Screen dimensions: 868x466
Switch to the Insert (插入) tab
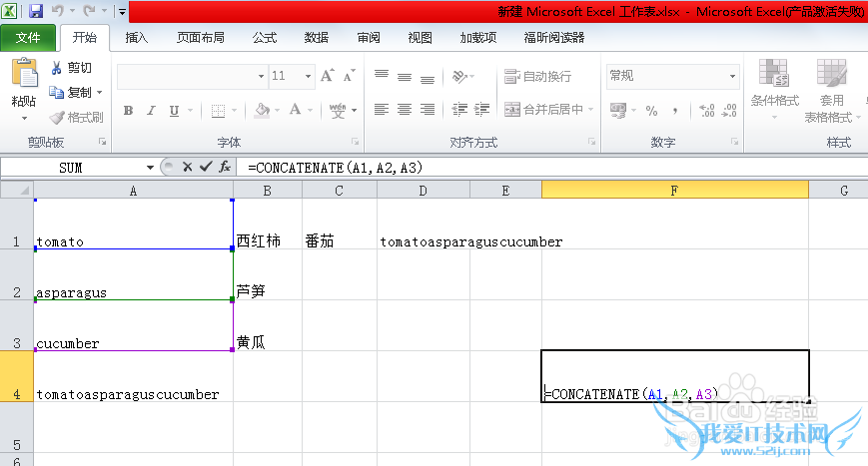point(137,38)
